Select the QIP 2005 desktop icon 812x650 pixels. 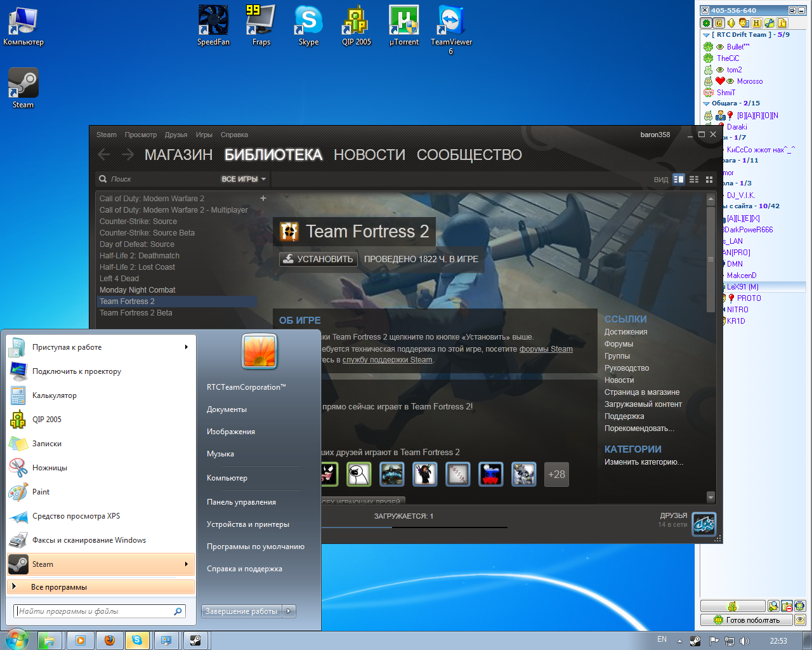(356, 25)
